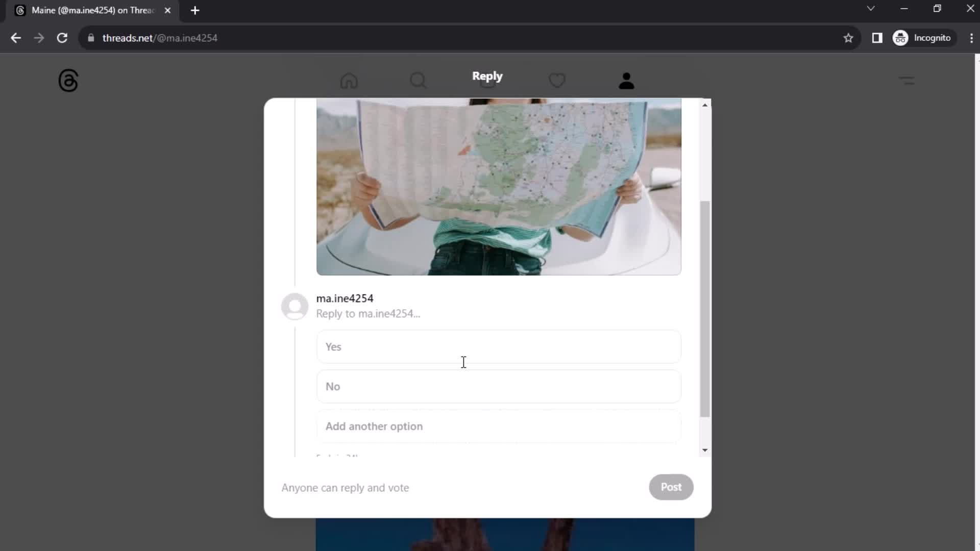Toggle Anyone can reply and vote

[x=345, y=487]
